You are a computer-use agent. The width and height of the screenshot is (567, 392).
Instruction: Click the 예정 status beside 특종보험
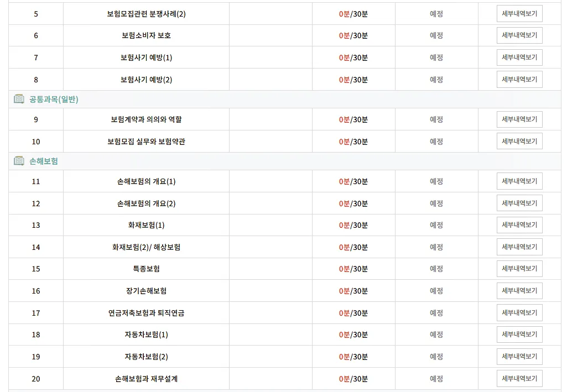coord(436,269)
